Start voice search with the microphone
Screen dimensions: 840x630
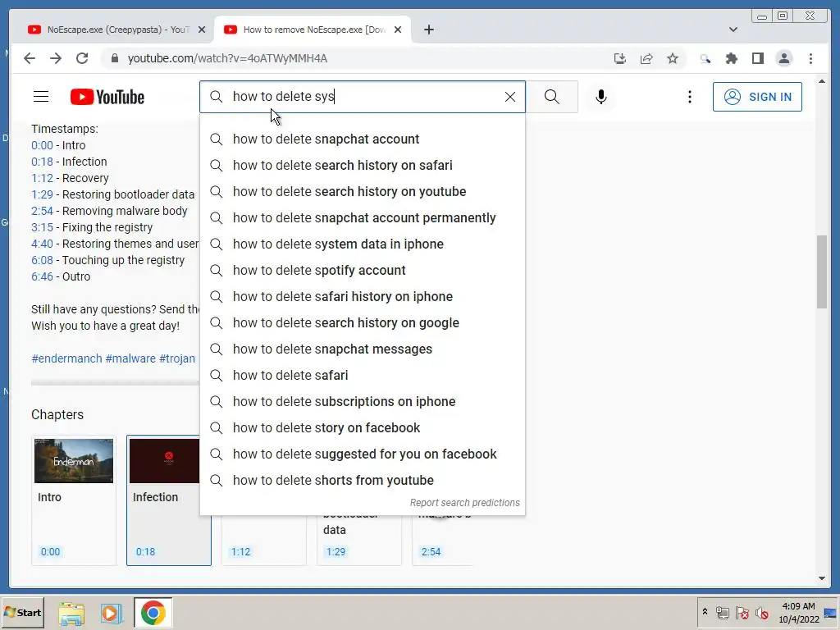pyautogui.click(x=601, y=97)
